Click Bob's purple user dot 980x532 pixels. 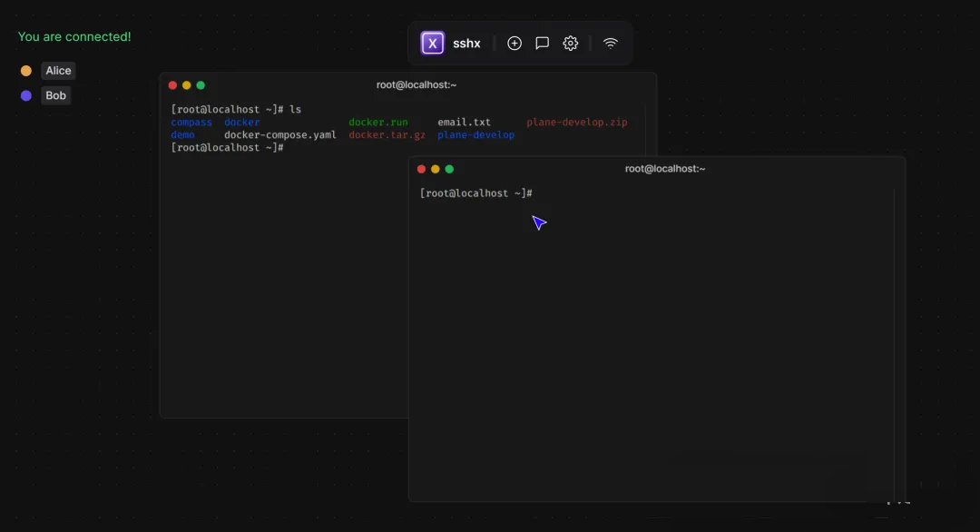(x=26, y=95)
